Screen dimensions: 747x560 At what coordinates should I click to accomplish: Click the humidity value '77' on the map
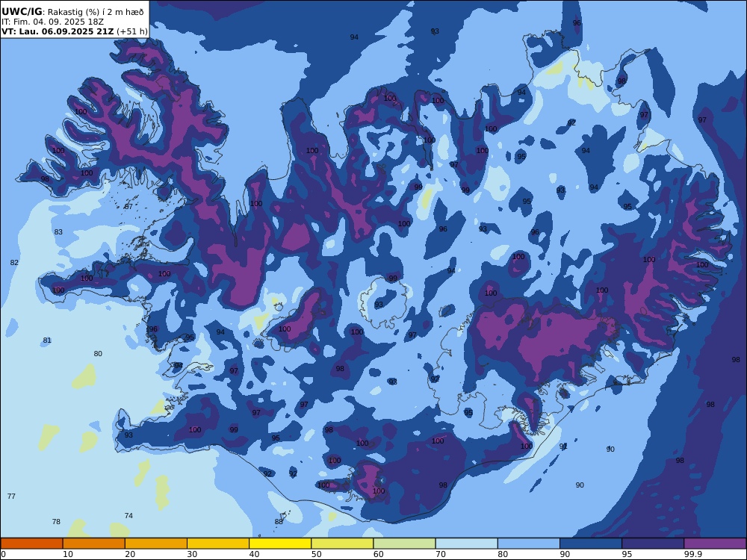click(11, 497)
